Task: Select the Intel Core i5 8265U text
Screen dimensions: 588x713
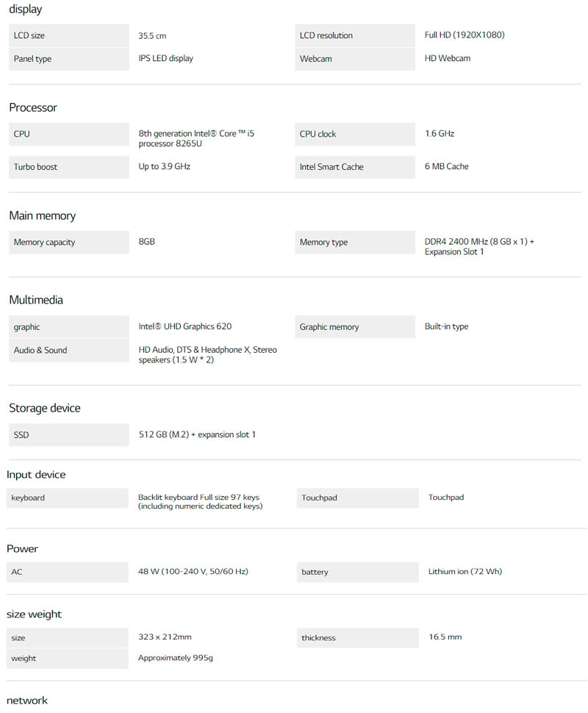Action: (x=196, y=138)
